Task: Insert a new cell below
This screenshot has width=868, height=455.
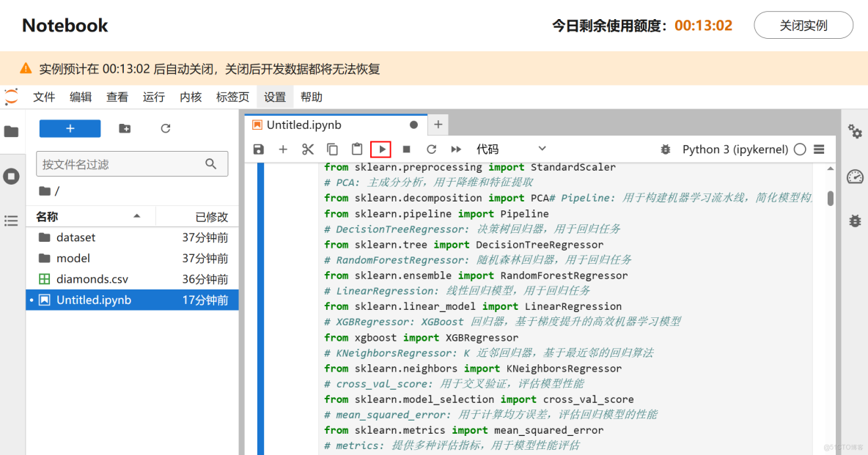Action: [x=283, y=149]
